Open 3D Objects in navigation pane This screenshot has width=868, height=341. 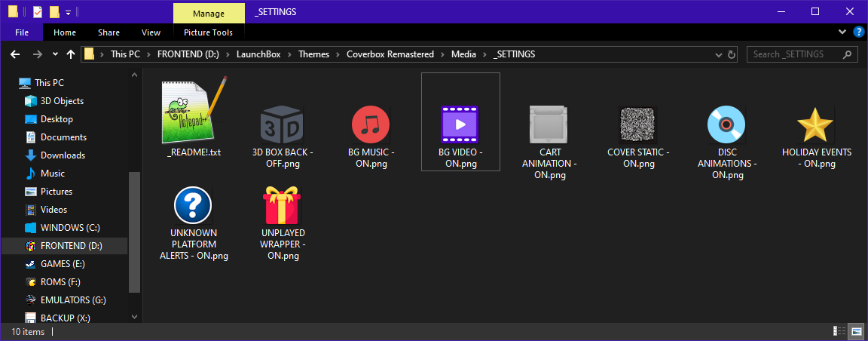tap(62, 101)
